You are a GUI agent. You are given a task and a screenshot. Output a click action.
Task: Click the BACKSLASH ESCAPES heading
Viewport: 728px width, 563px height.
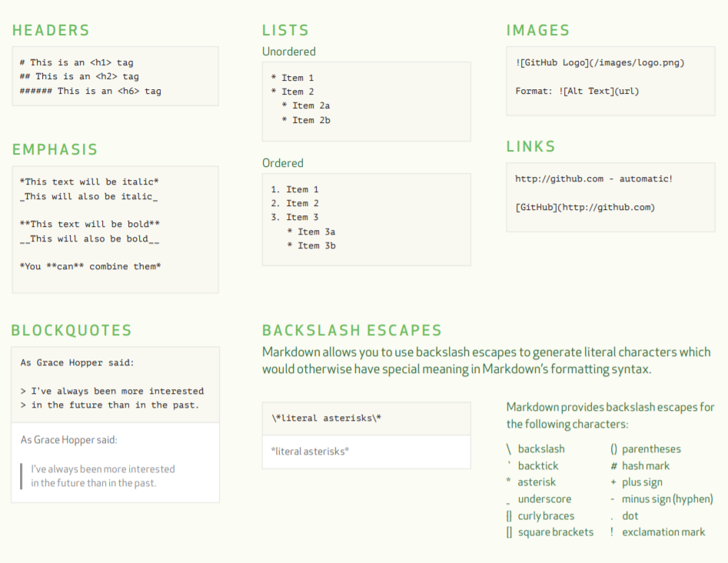pyautogui.click(x=352, y=331)
